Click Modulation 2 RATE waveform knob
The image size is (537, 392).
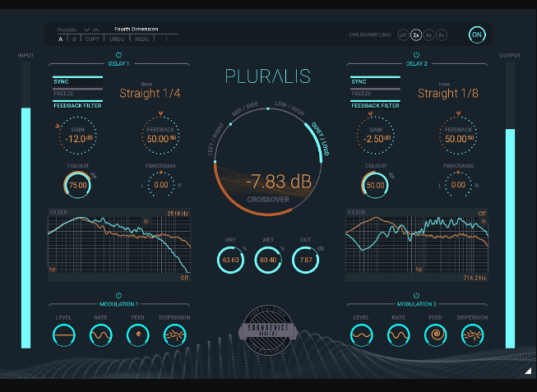(399, 335)
